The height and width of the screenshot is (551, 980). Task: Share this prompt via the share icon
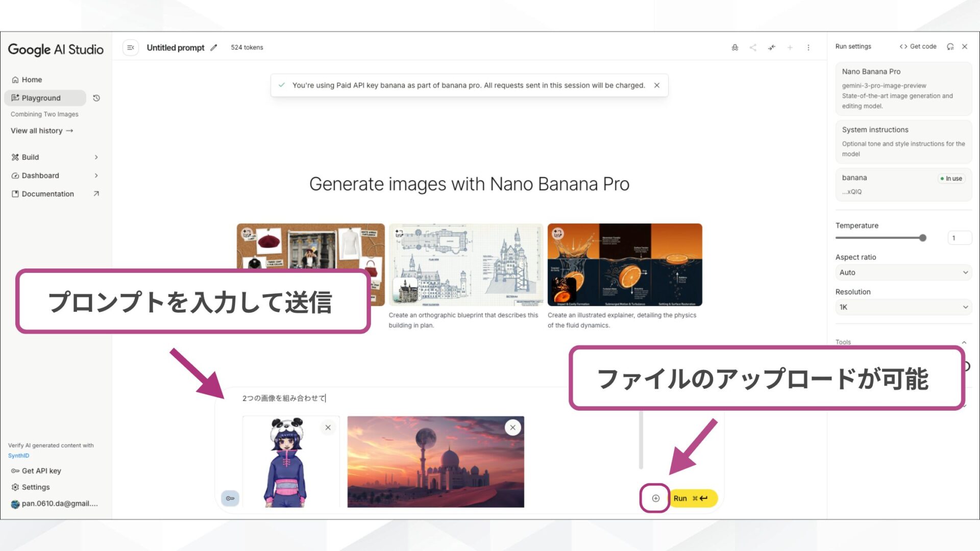tap(752, 47)
